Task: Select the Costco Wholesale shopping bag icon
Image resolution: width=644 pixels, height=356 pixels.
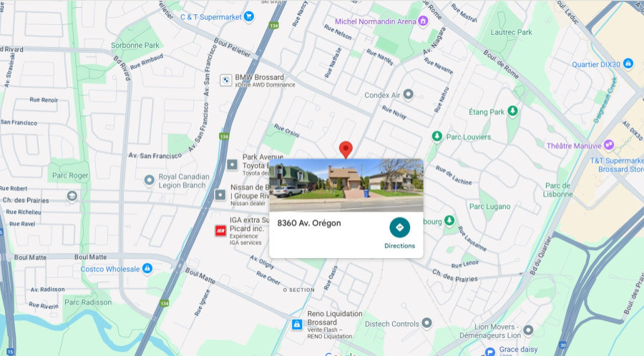Action: 147,269
